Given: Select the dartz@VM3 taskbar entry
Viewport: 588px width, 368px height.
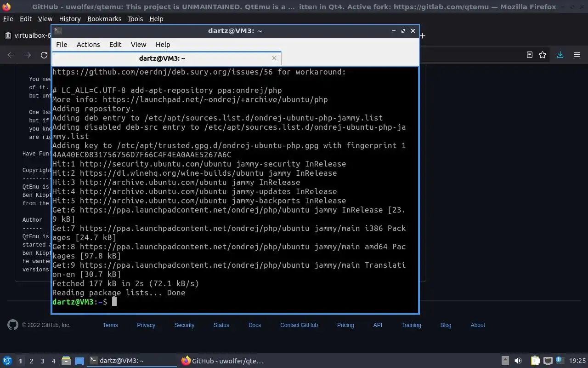Looking at the screenshot, I should [132, 361].
